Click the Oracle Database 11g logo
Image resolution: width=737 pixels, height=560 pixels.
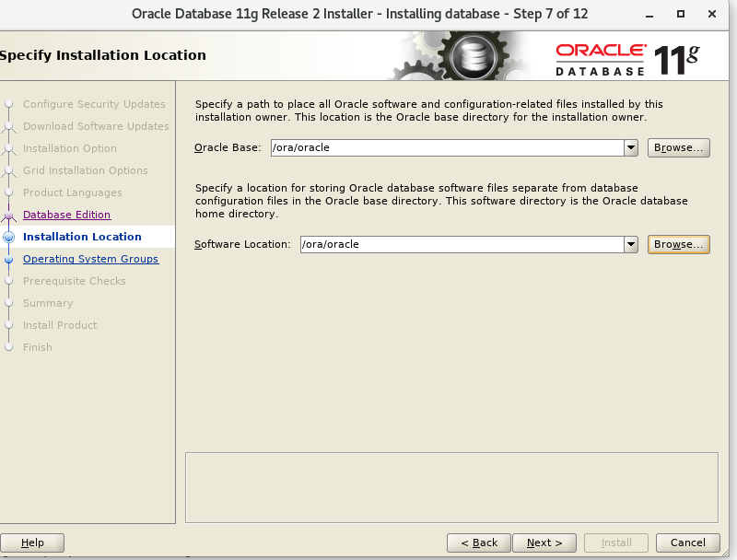coord(627,60)
